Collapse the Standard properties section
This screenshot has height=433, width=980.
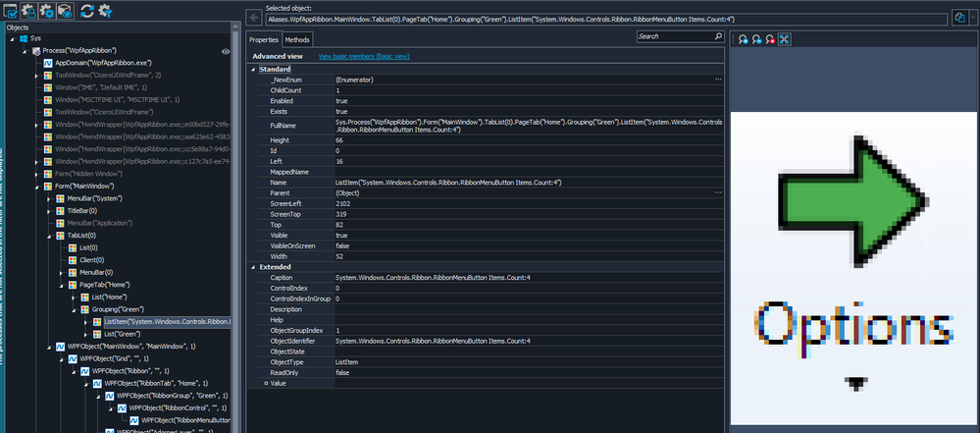click(253, 69)
